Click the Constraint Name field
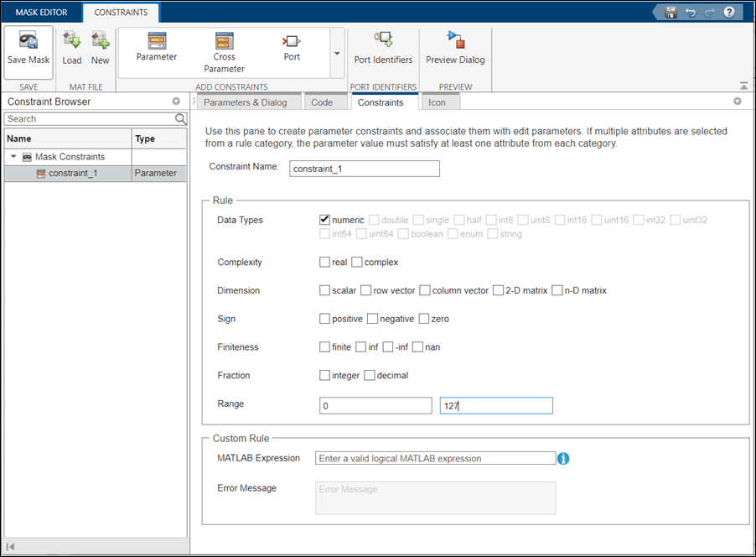756x557 pixels. [365, 169]
